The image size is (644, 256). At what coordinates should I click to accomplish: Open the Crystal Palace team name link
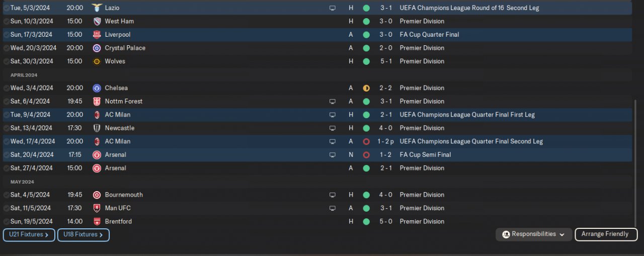[x=125, y=48]
